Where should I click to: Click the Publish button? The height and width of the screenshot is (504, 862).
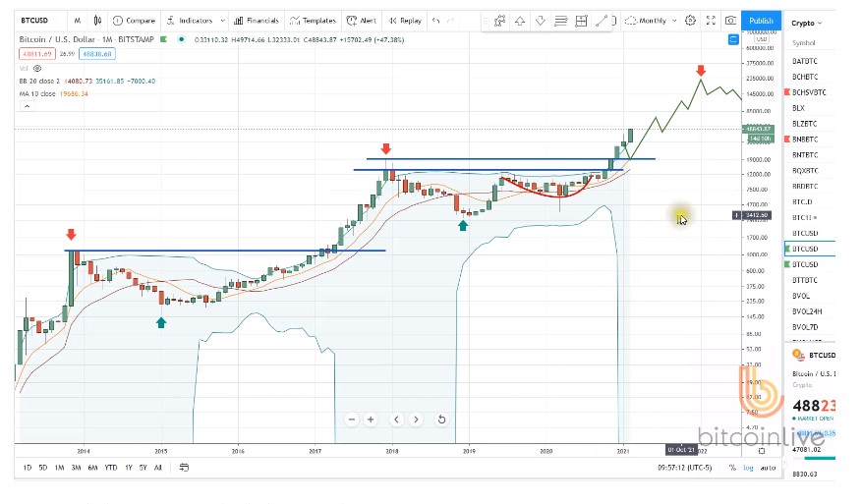coord(761,21)
